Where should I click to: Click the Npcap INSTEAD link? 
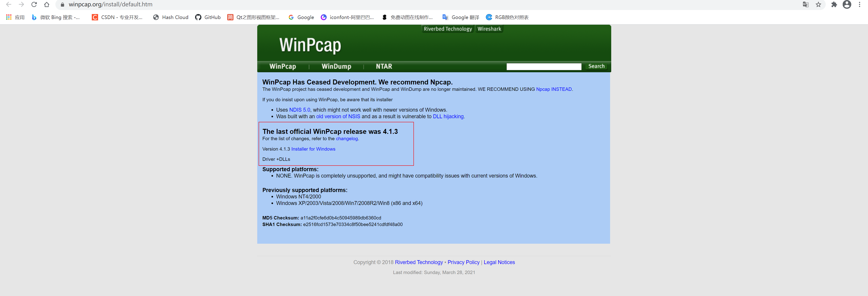tap(554, 89)
